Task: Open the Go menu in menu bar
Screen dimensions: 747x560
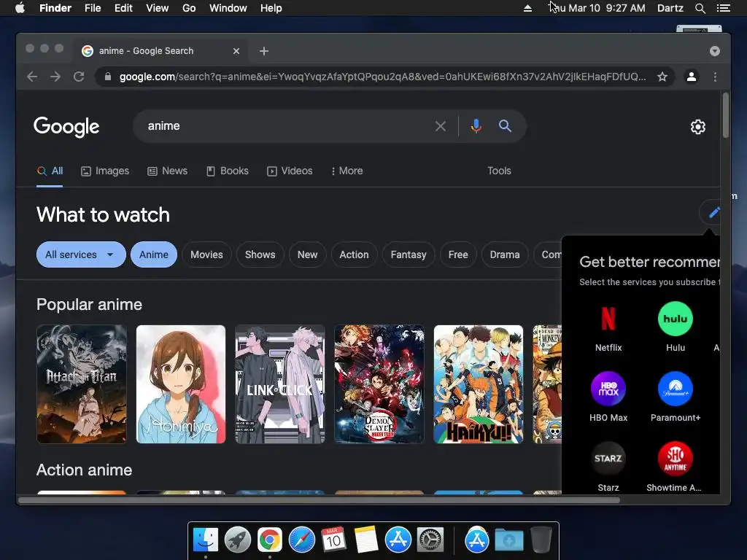Action: 189,8
